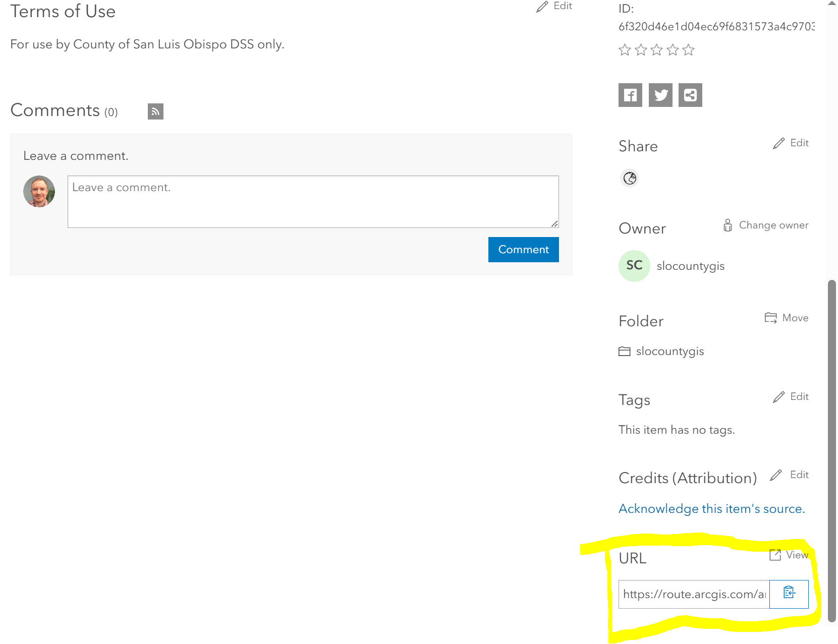
Task: Rate the item with the first star
Action: click(x=625, y=50)
